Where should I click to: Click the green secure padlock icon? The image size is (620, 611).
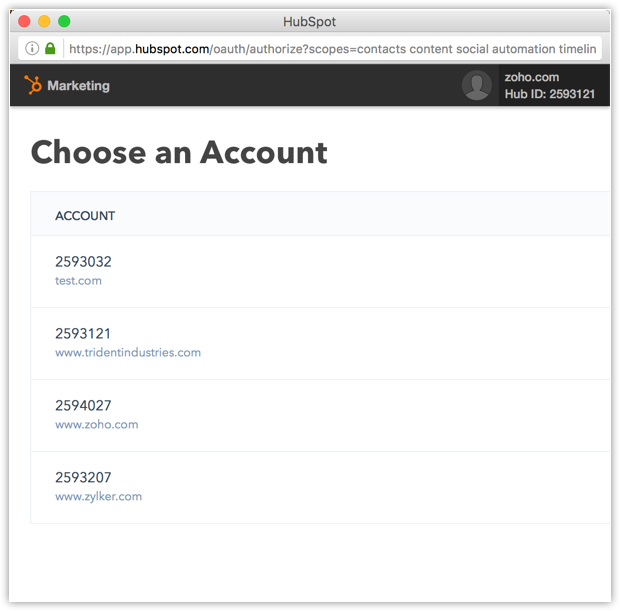[x=50, y=48]
